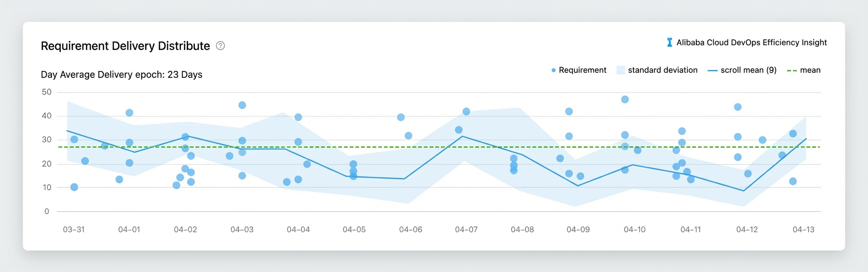The width and height of the screenshot is (868, 272).
Task: Toggle the standard deviation legend entry
Action: tap(657, 70)
